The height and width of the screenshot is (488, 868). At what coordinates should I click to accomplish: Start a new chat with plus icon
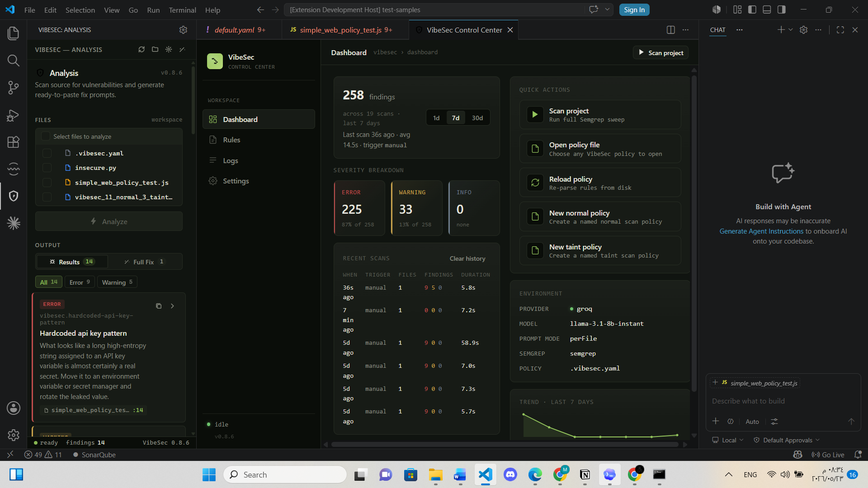pos(781,30)
